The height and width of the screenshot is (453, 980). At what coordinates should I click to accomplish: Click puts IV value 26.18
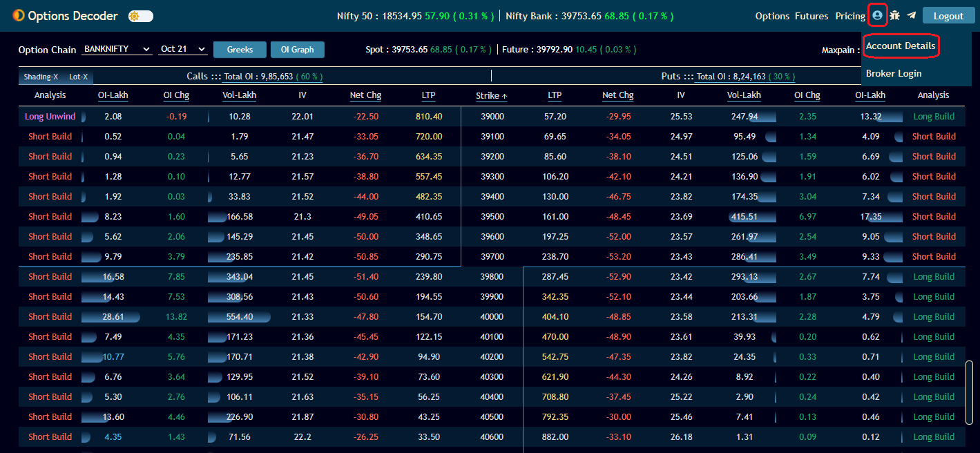click(681, 437)
